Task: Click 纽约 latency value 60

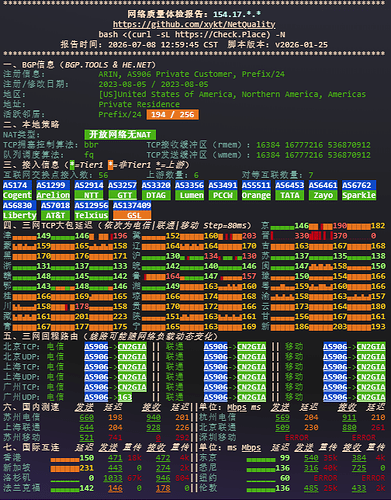Action: 285,478
